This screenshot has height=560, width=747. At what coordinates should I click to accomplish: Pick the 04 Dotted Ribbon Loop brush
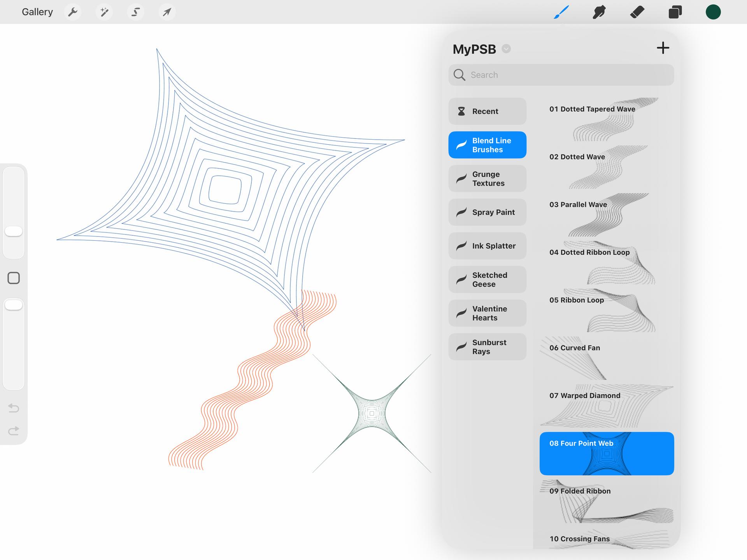[x=607, y=262]
